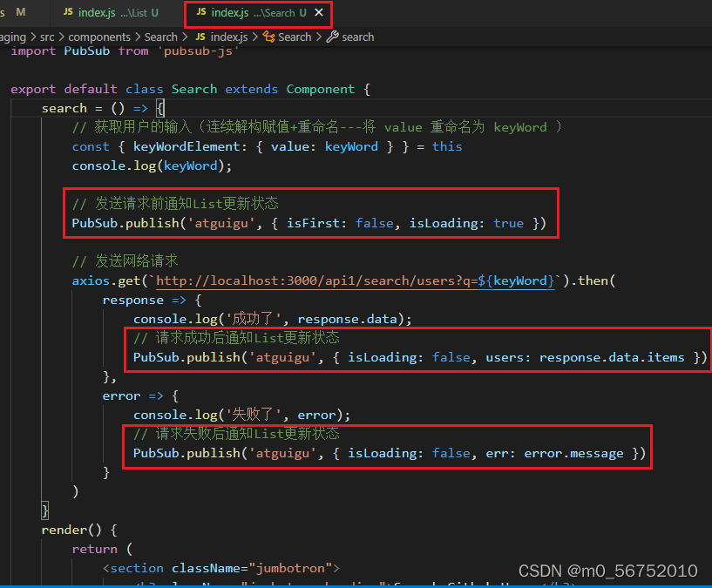Click the JS icon on the List tab
Screen dimensions: 712x588
(68, 12)
